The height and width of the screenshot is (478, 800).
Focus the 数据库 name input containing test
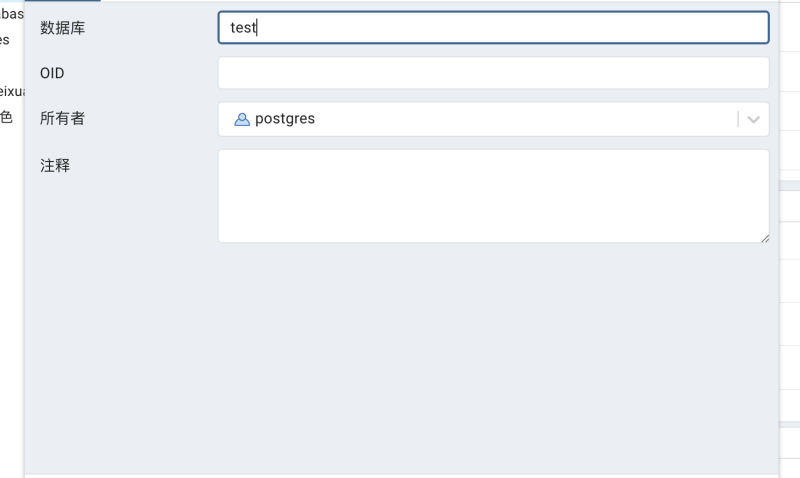click(493, 28)
